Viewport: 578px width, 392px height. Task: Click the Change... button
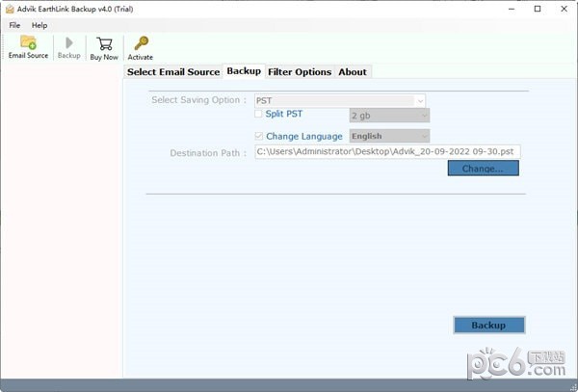tap(483, 169)
